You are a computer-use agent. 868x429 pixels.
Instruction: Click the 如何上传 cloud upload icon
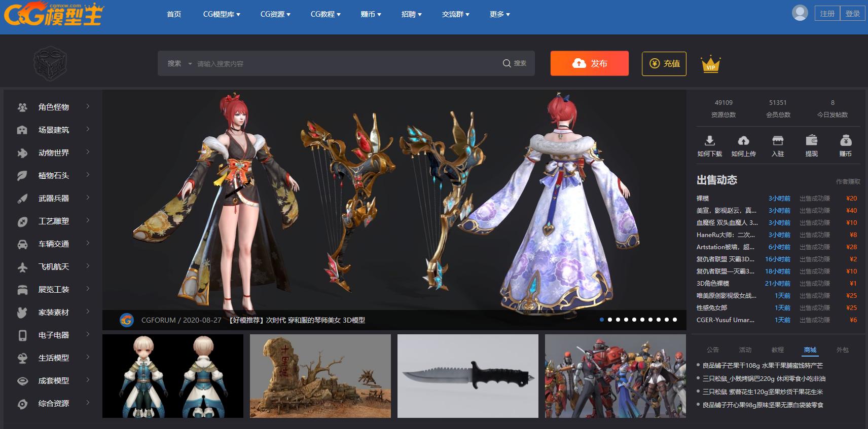(x=743, y=140)
